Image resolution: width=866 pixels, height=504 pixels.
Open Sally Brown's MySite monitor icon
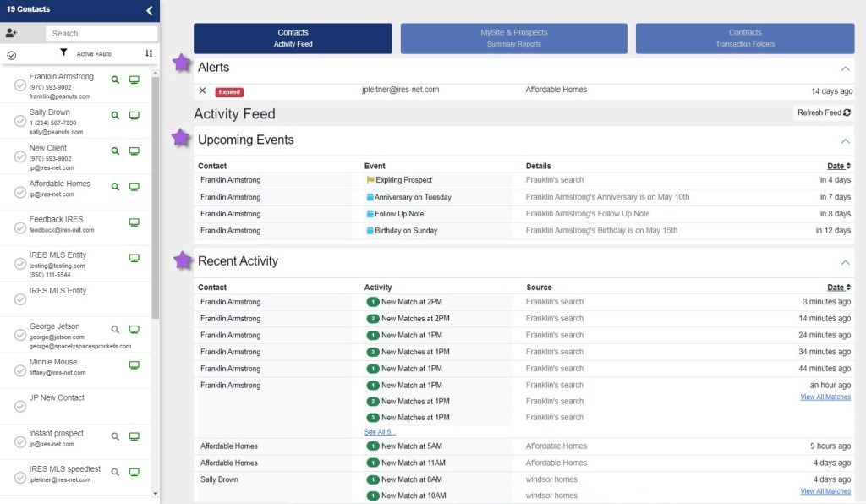tap(134, 115)
